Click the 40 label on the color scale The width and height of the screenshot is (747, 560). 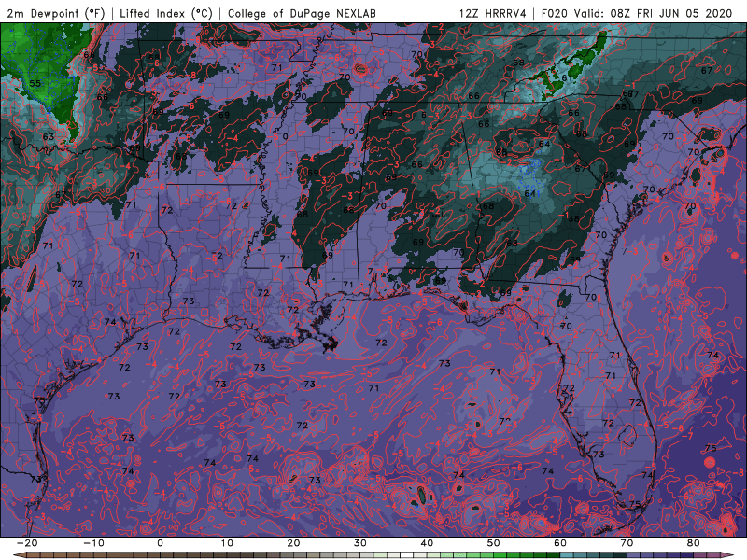[x=427, y=543]
